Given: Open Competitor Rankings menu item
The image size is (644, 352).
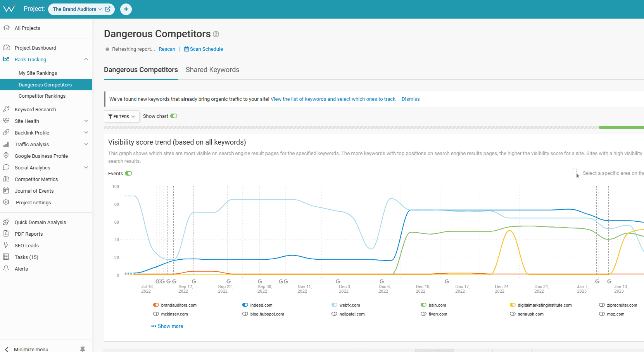Looking at the screenshot, I should 42,96.
